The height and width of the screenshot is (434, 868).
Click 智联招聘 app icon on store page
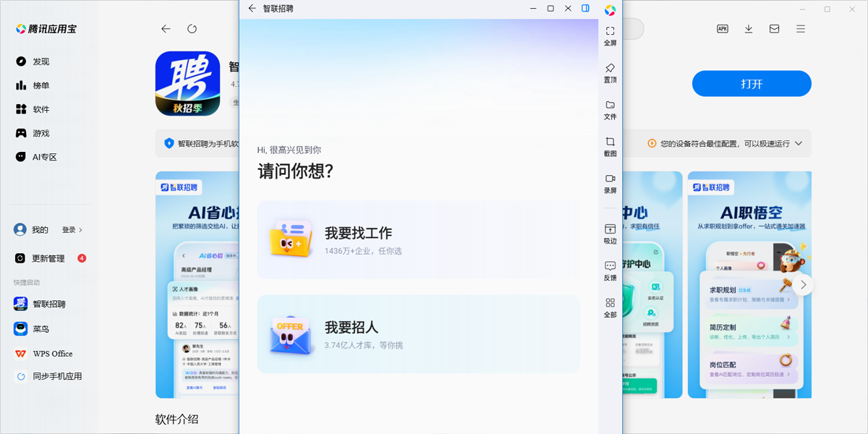(x=187, y=83)
